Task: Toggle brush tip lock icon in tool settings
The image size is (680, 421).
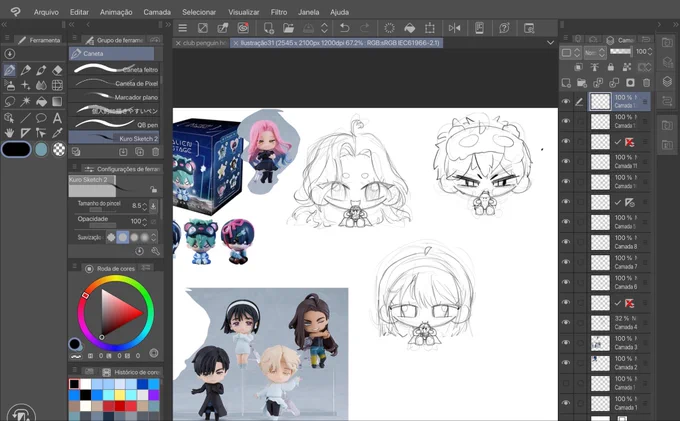Action: click(154, 189)
